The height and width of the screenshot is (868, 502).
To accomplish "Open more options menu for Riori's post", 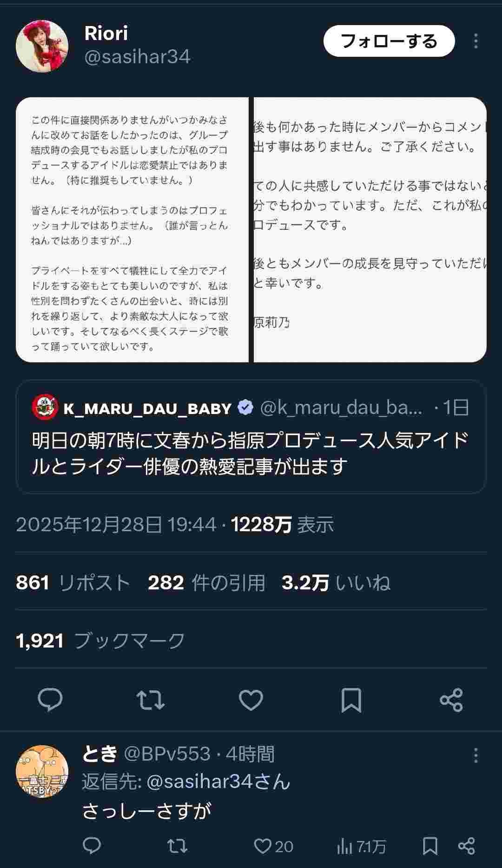I will [x=476, y=41].
